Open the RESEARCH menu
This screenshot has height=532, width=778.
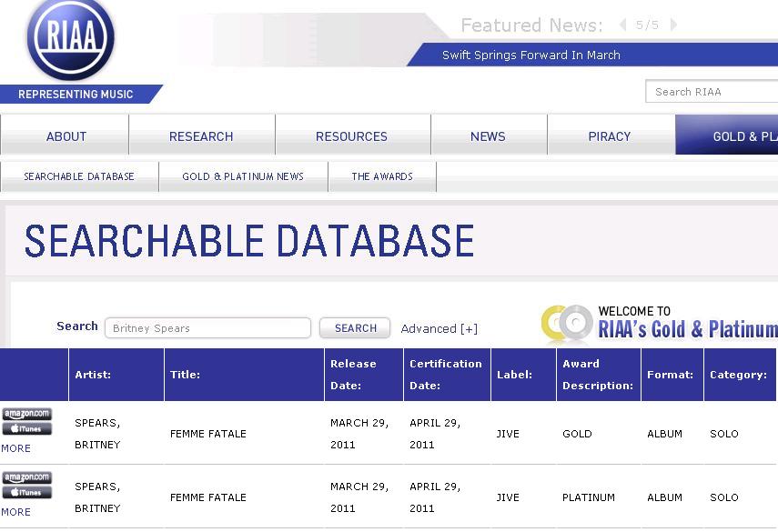click(201, 135)
